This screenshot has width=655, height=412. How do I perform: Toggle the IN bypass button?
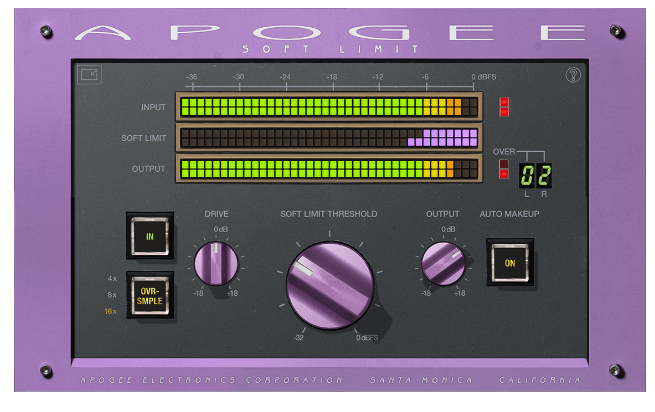pos(150,236)
